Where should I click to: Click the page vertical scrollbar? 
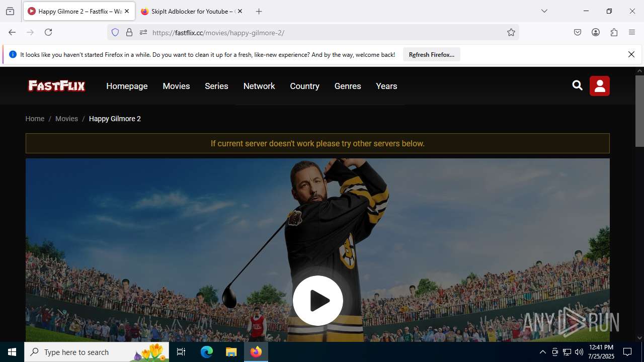pos(639,110)
